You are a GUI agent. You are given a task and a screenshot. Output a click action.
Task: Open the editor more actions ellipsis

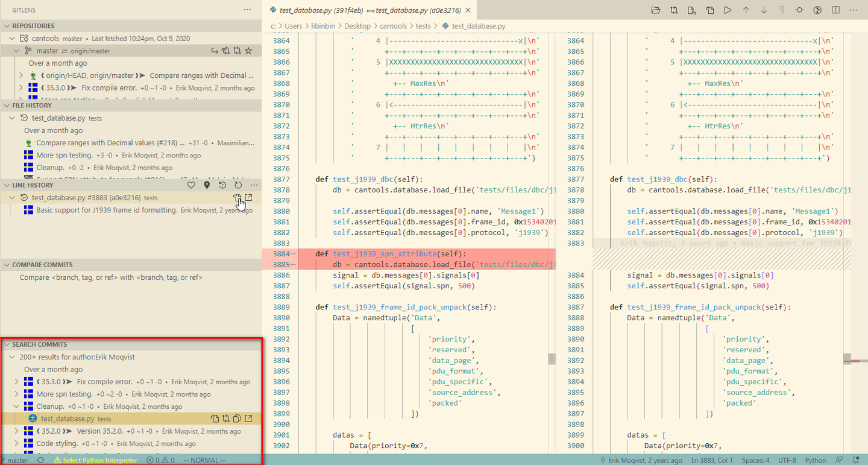[854, 10]
